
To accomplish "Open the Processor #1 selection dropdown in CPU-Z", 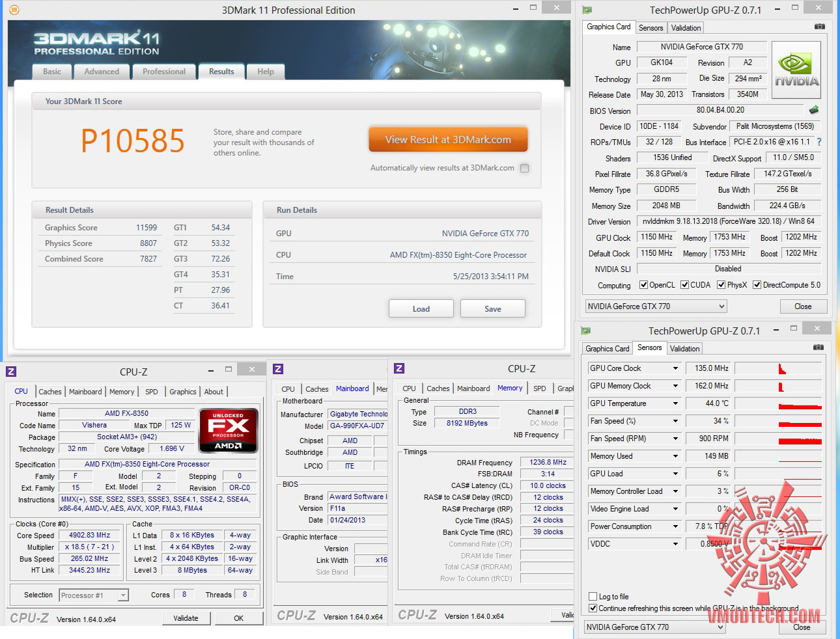I will click(x=94, y=595).
